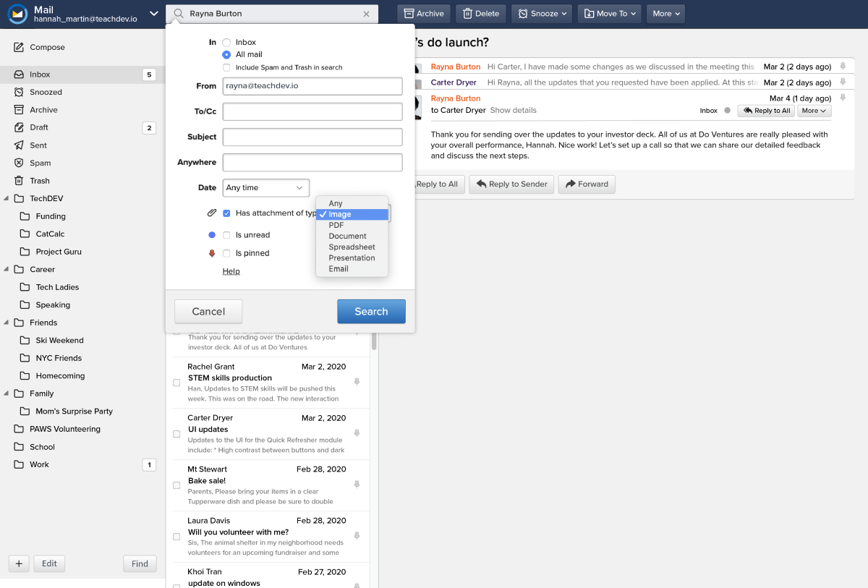Open the Mom's Surprise Party folder
The height and width of the screenshot is (588, 868).
point(74,411)
